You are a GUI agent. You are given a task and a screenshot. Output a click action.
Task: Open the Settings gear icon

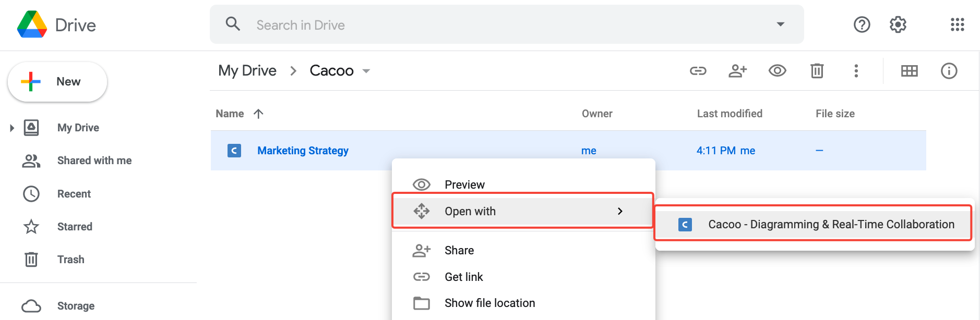click(898, 24)
